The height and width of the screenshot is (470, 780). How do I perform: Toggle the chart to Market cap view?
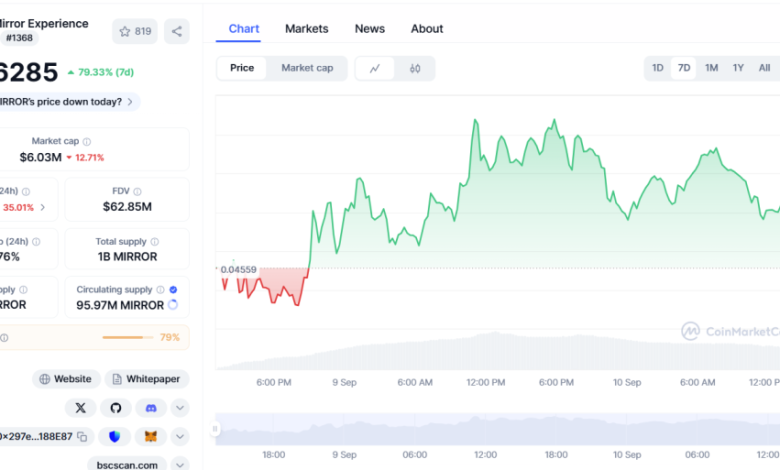pos(307,68)
